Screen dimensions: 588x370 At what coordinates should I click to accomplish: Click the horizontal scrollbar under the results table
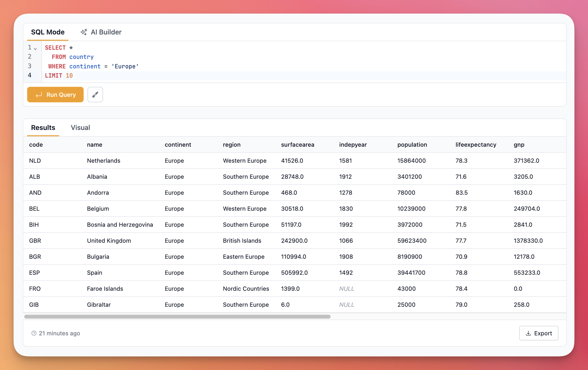click(177, 317)
